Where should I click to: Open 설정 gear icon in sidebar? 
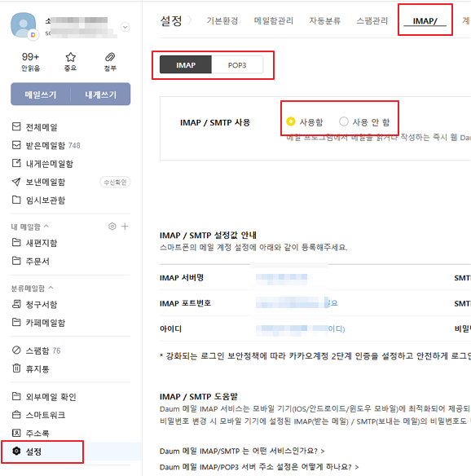tap(16, 452)
